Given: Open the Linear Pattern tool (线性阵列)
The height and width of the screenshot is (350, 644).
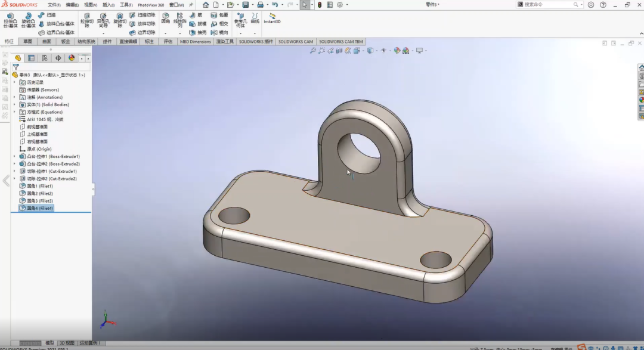Looking at the screenshot, I should (179, 19).
